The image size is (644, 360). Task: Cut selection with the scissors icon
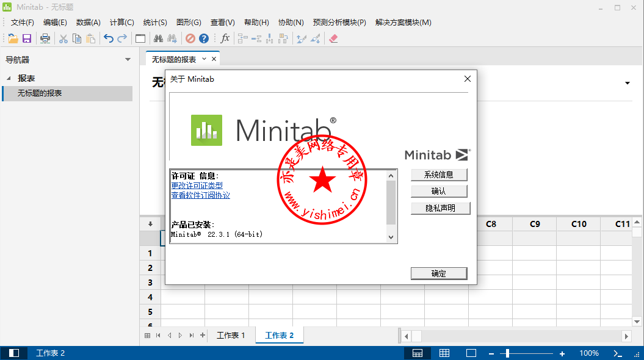(x=63, y=38)
